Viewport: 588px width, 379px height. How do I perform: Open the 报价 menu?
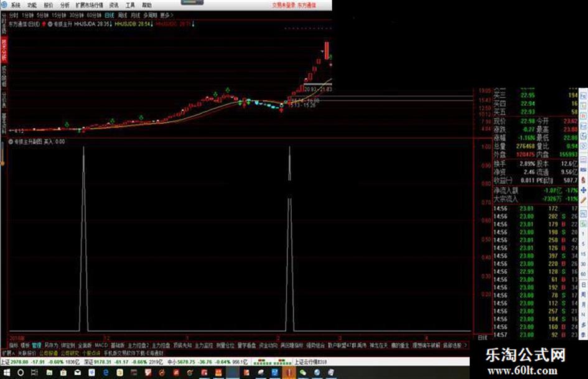tap(49, 5)
